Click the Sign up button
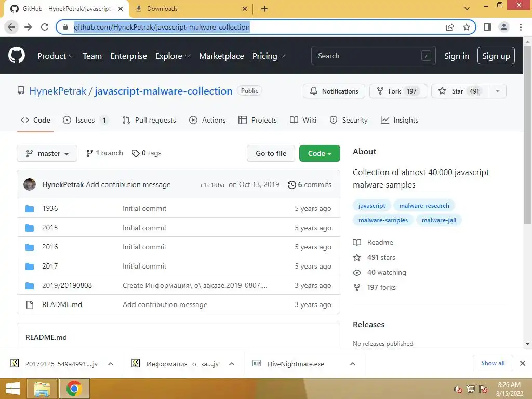532x399 pixels. pyautogui.click(x=496, y=56)
